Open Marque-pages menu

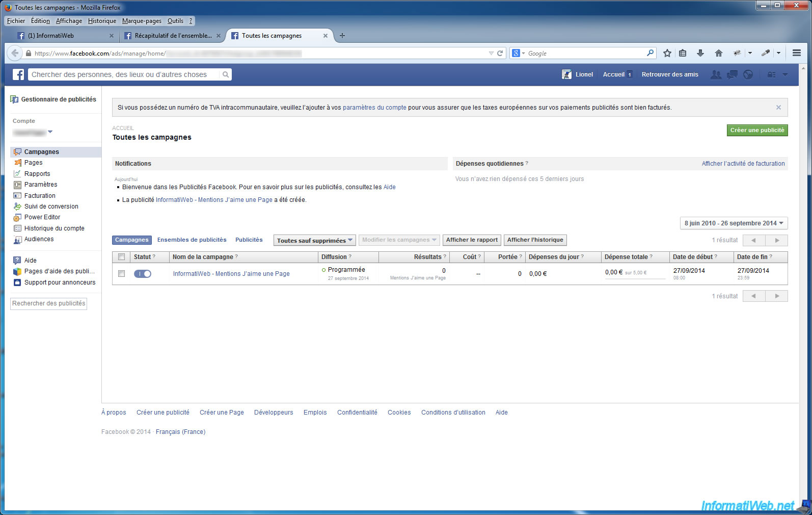click(x=142, y=21)
